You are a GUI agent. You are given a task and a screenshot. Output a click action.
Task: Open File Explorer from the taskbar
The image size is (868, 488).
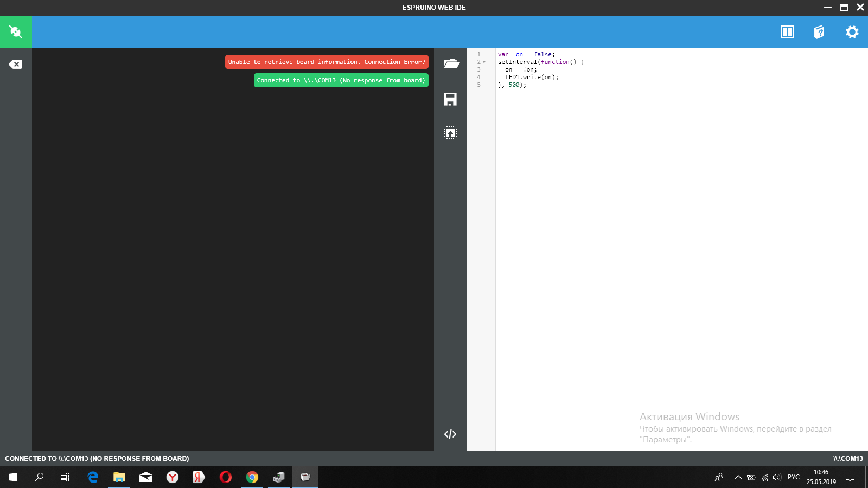pyautogui.click(x=119, y=477)
